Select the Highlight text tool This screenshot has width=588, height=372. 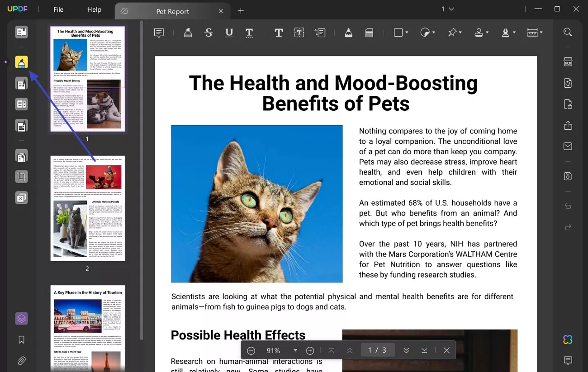click(188, 33)
